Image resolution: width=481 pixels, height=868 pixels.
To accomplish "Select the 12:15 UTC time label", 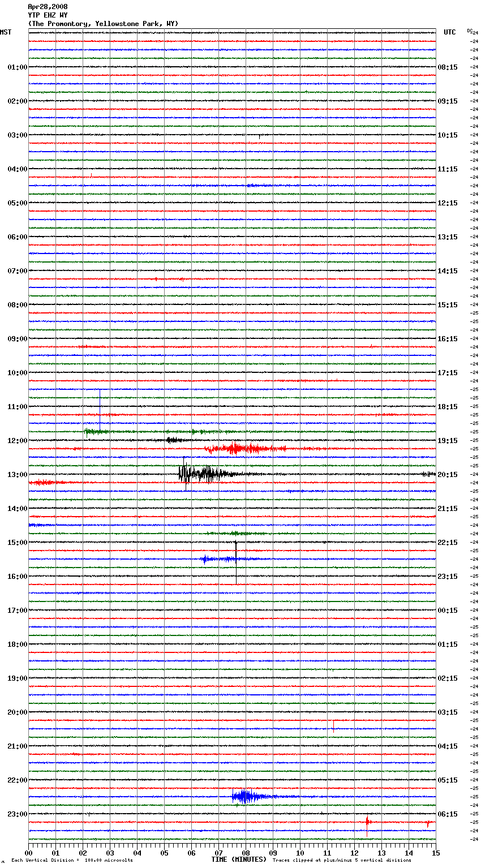I will [448, 203].
